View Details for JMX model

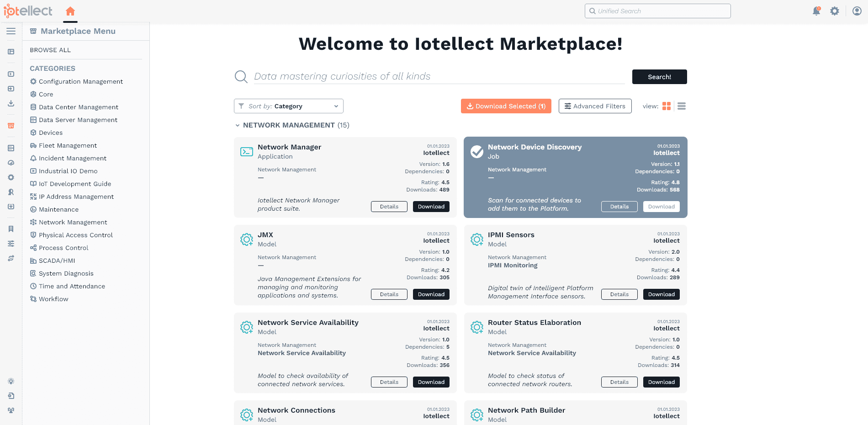click(x=389, y=294)
